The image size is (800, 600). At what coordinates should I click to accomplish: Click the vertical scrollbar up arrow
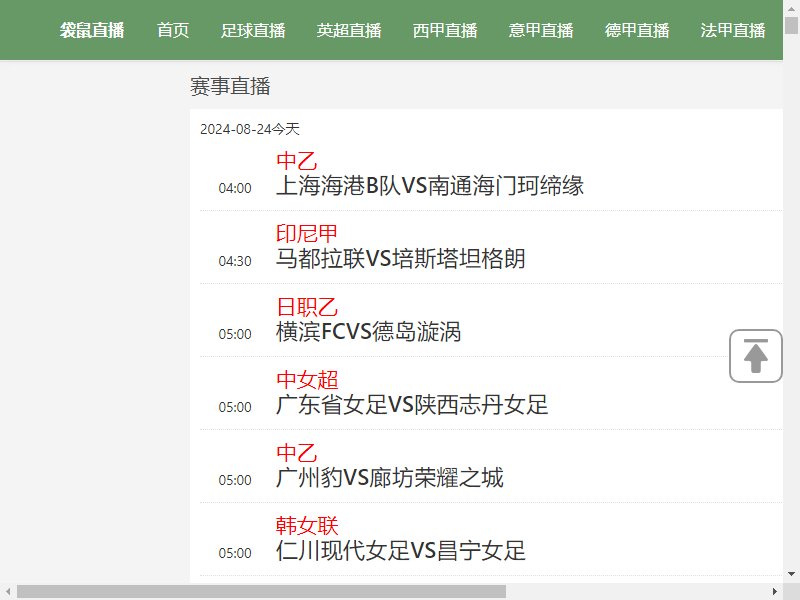point(791,7)
